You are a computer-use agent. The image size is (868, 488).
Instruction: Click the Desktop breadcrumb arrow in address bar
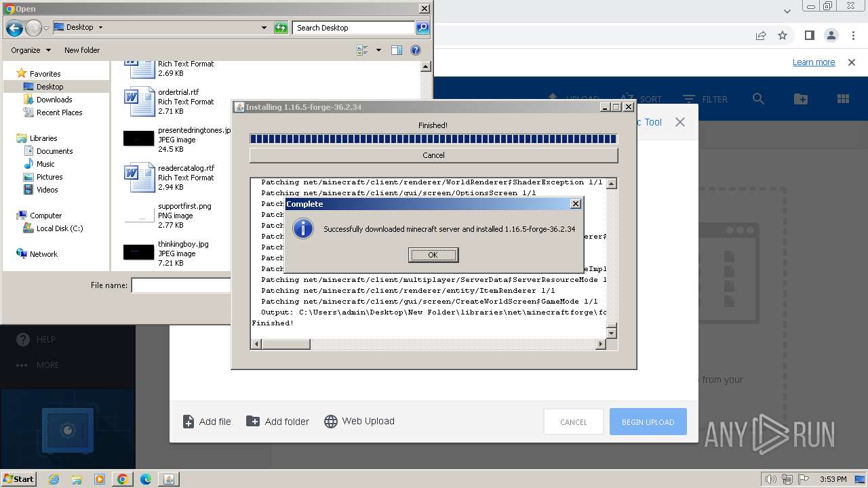[x=100, y=28]
